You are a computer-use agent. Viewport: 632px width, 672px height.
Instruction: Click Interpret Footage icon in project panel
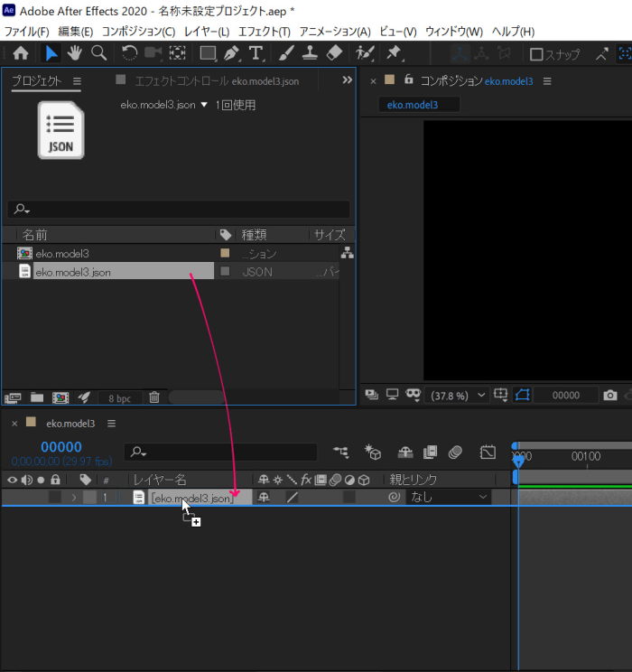coord(13,398)
